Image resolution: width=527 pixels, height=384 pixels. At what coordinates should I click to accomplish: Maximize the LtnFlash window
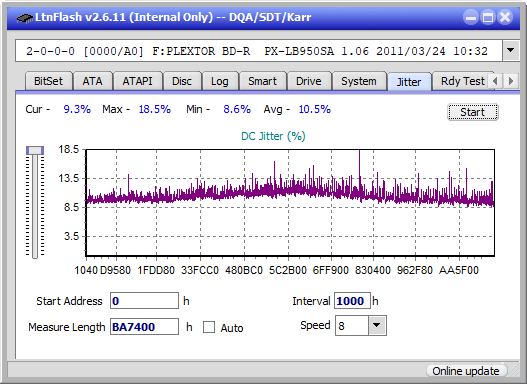(x=488, y=17)
